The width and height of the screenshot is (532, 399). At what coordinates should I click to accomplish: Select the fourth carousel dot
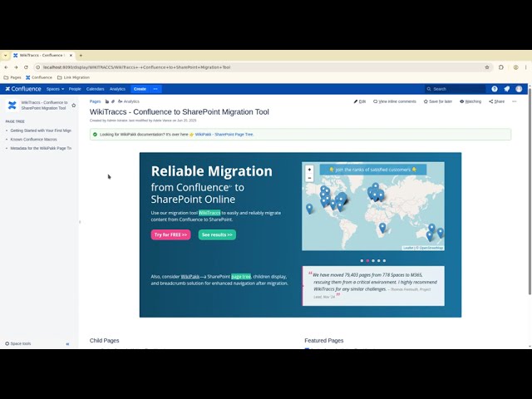pos(379,260)
